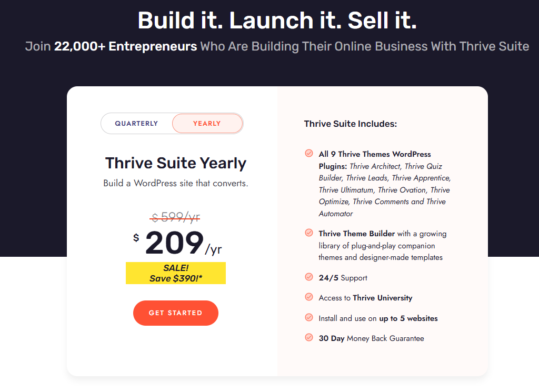539x392 pixels.
Task: Switch billing to the Quarterly option
Action: click(136, 123)
